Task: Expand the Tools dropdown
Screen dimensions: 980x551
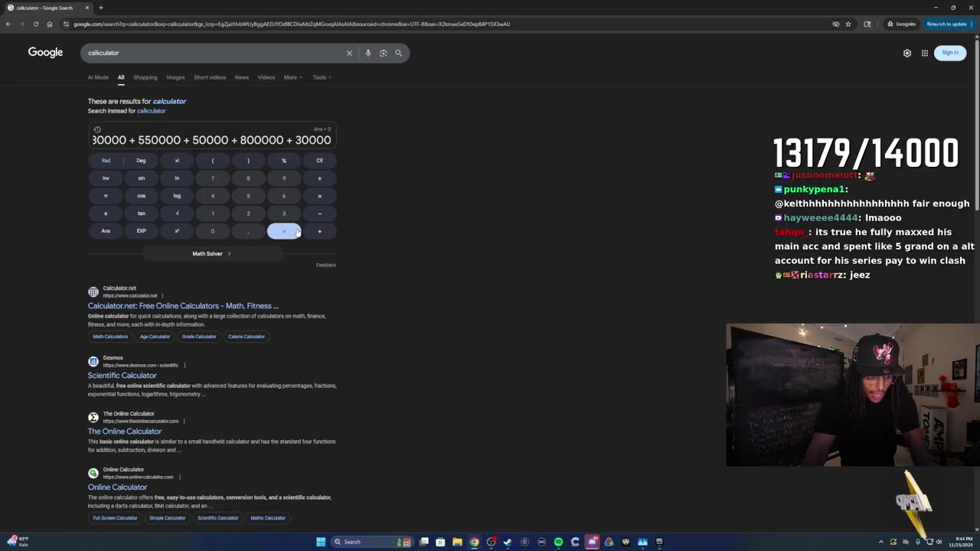Action: (x=322, y=77)
